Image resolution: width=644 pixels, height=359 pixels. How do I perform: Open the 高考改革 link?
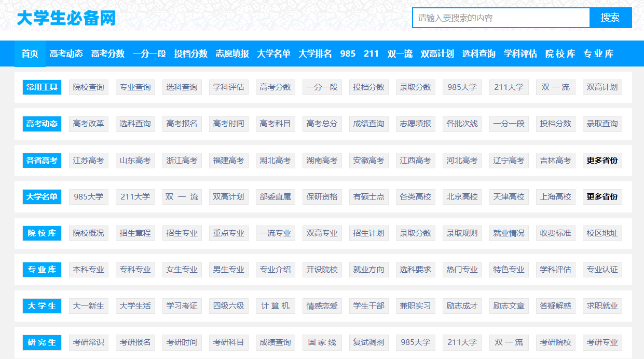click(89, 124)
